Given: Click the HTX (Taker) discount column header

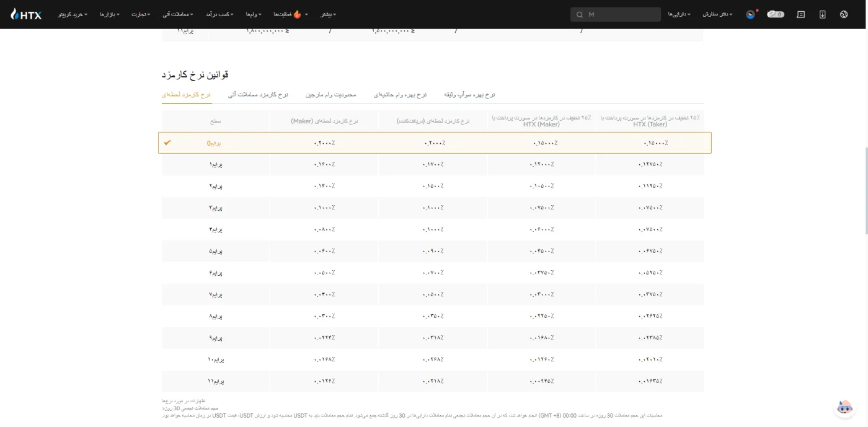Looking at the screenshot, I should click(650, 121).
